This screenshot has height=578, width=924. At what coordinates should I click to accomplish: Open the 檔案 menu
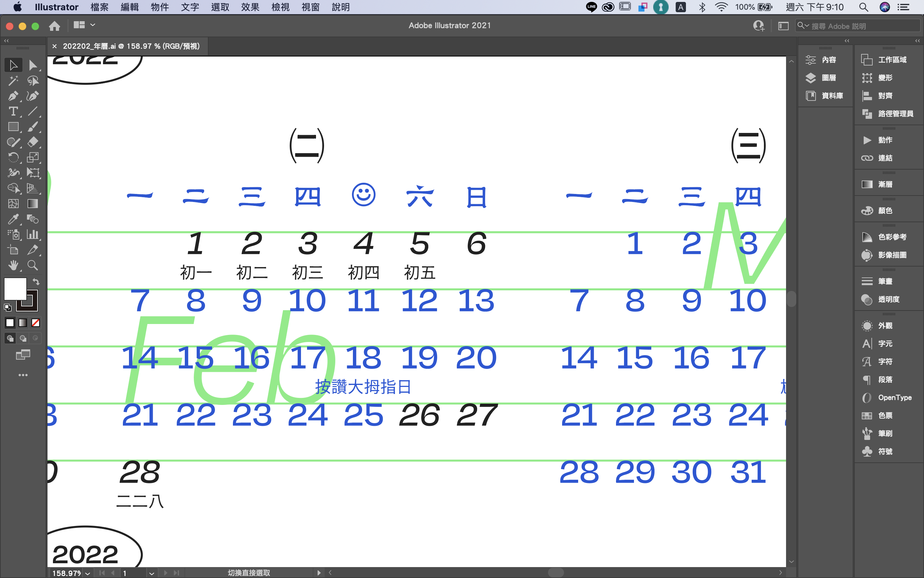pyautogui.click(x=100, y=7)
